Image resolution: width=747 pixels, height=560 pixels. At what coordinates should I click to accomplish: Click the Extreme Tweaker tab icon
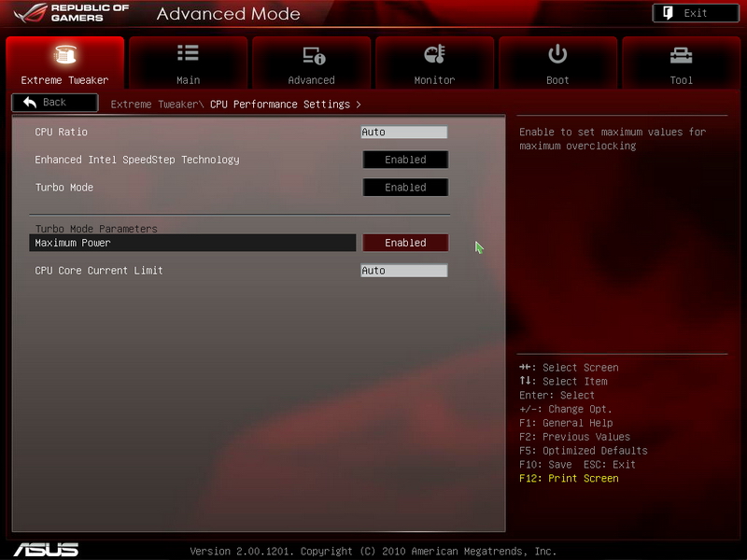click(x=64, y=54)
